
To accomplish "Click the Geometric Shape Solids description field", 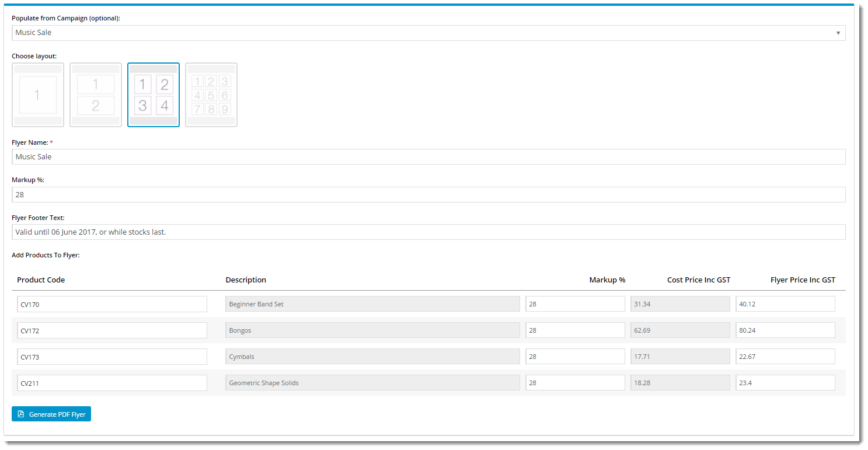I will 372,383.
